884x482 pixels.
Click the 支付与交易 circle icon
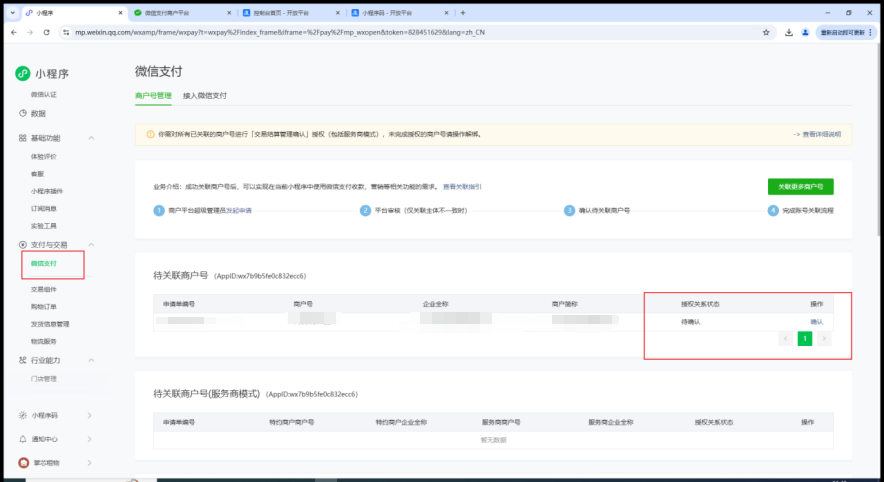[x=23, y=245]
